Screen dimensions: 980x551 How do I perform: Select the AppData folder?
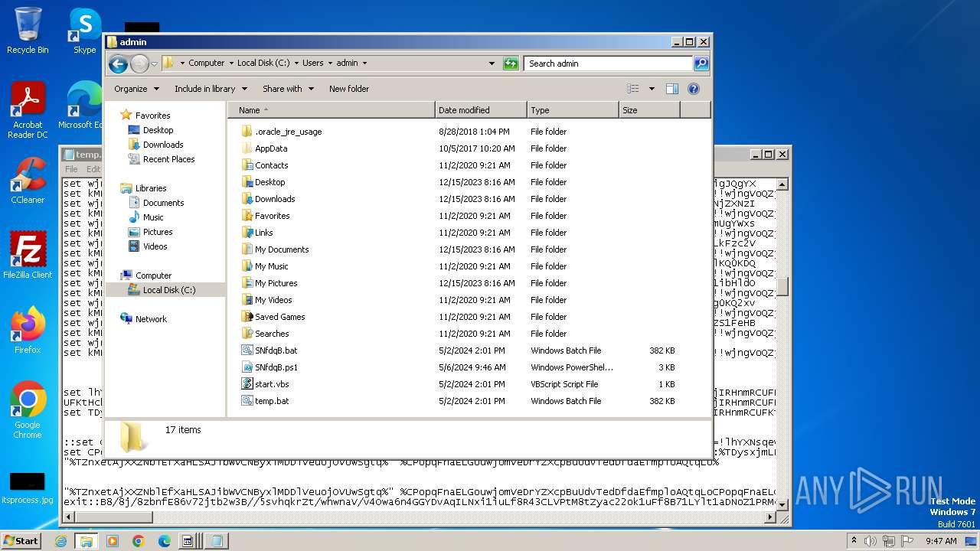tap(271, 148)
